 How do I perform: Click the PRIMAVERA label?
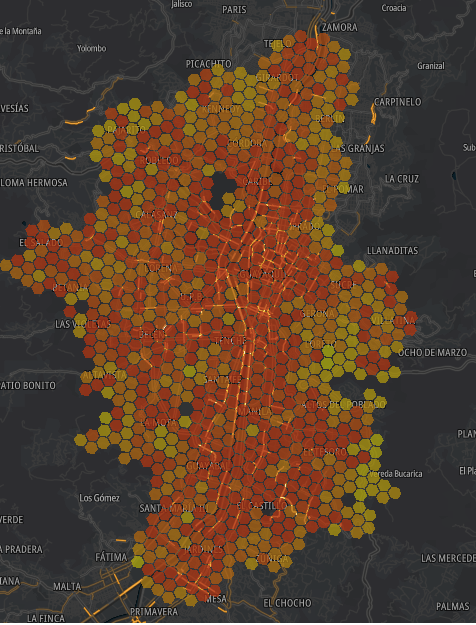coord(154,612)
